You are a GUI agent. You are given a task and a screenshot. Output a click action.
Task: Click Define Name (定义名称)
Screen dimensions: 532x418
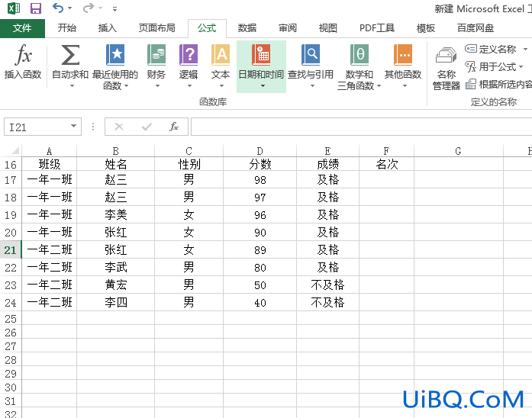[x=490, y=49]
